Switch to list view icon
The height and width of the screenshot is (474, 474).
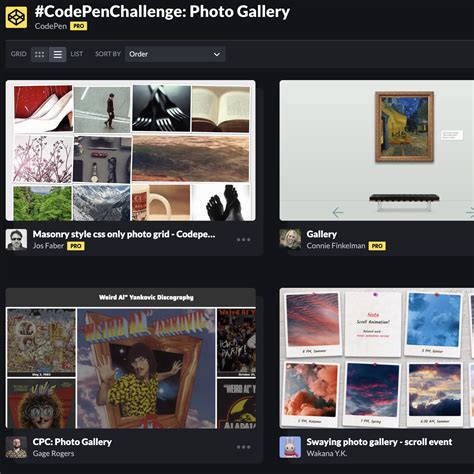(58, 54)
